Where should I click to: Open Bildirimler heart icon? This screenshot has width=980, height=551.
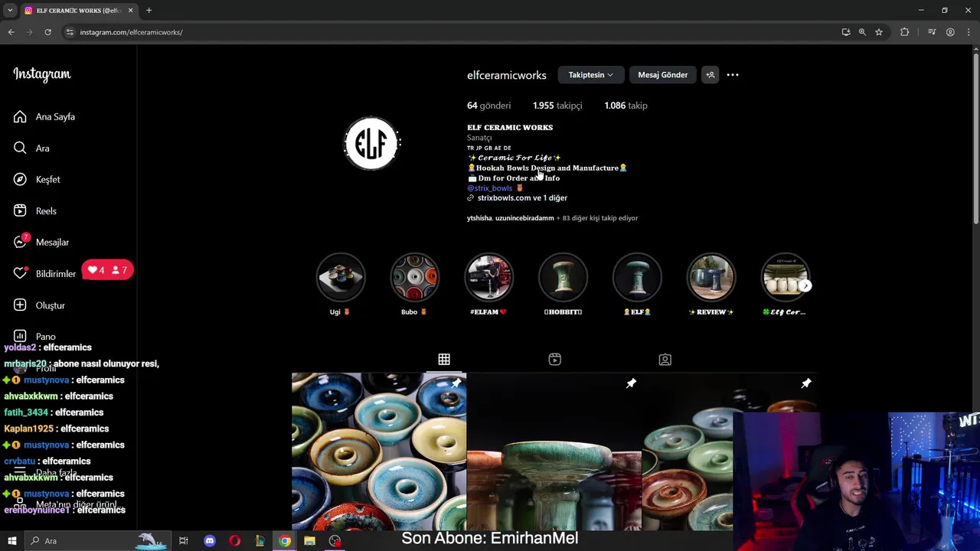(x=20, y=273)
